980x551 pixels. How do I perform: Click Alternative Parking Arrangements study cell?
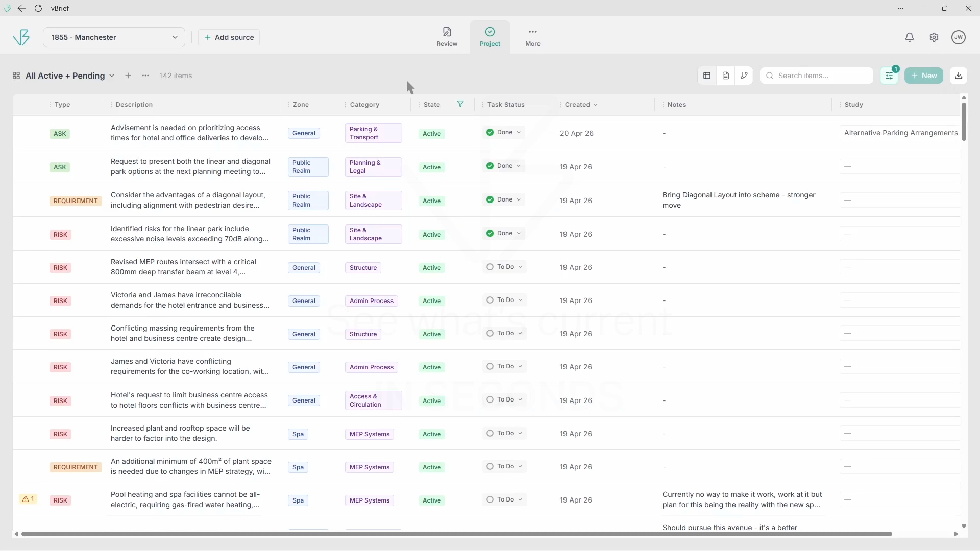coord(900,133)
